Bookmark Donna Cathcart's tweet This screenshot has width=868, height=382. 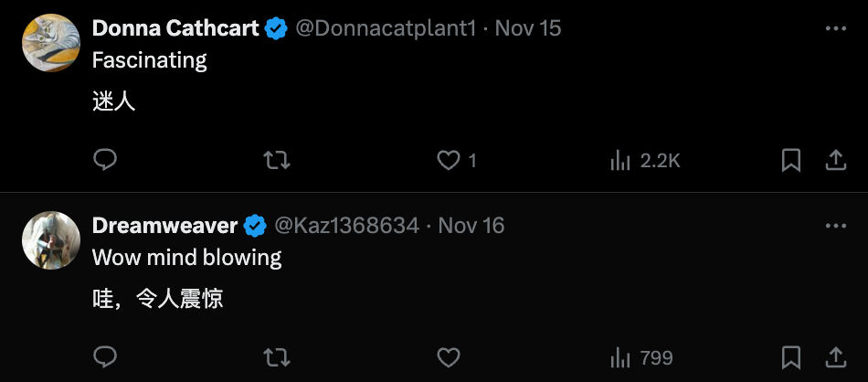[791, 161]
